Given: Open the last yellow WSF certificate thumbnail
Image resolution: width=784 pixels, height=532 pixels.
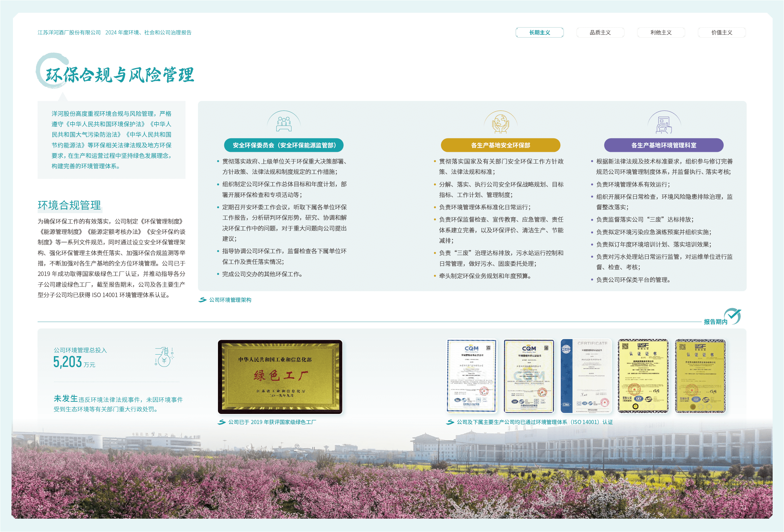Looking at the screenshot, I should pyautogui.click(x=700, y=376).
